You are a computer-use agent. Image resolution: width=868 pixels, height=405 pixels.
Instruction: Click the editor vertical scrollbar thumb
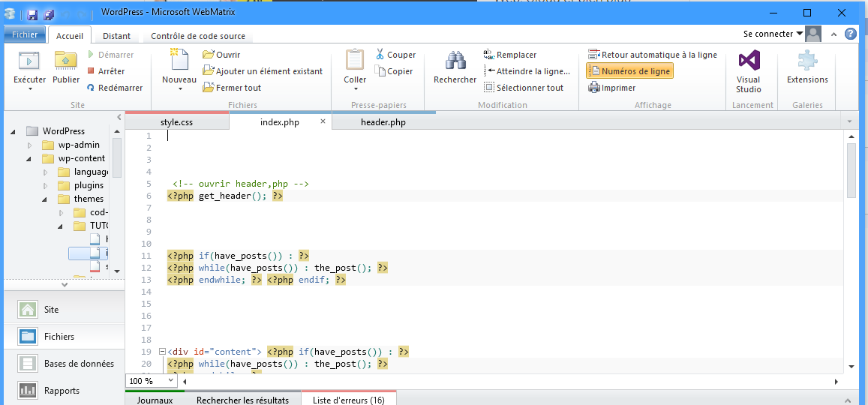(x=851, y=170)
